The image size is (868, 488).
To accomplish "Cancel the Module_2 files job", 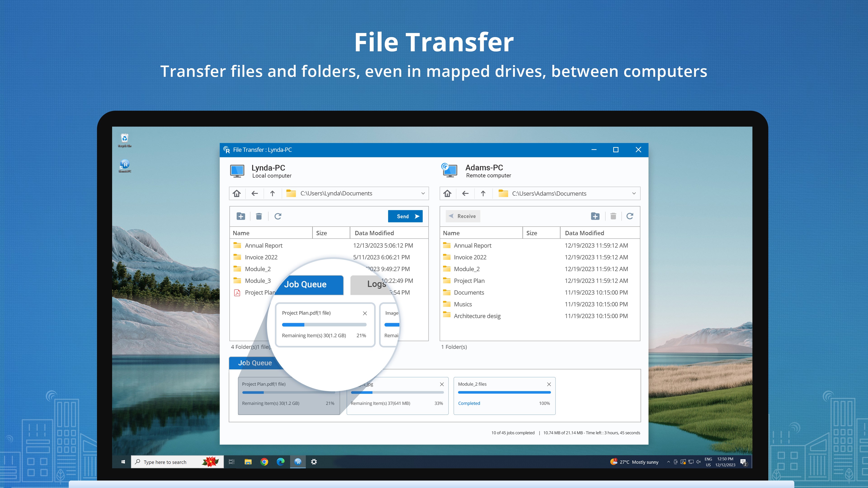I will tap(549, 384).
